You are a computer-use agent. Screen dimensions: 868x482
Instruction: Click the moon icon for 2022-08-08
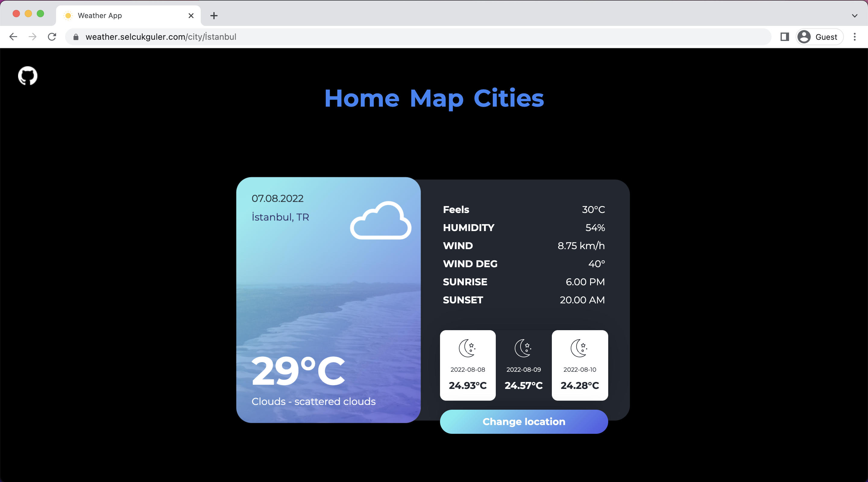(467, 347)
